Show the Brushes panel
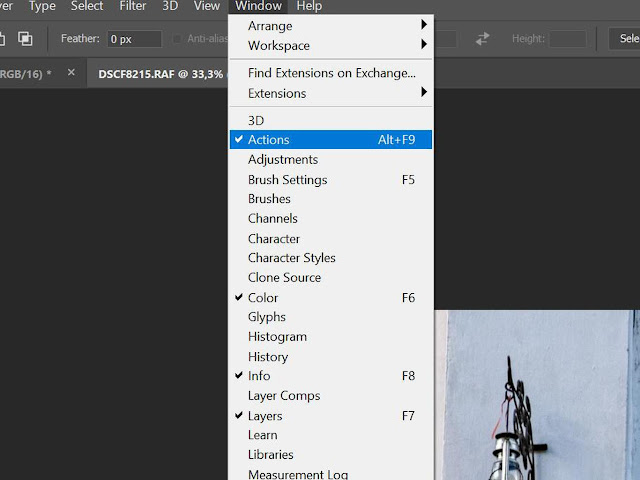This screenshot has height=480, width=640. 331,199
